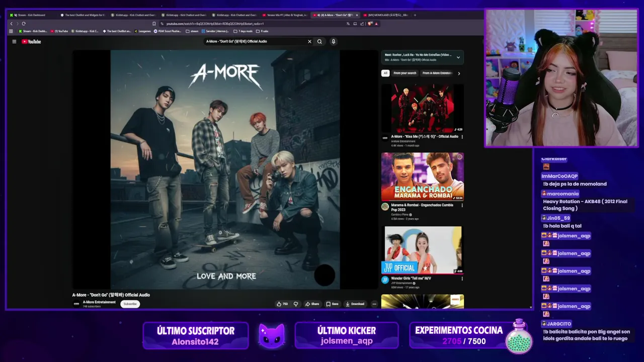
Task: Open the JYP Entertainment channel avatar
Action: click(x=385, y=280)
